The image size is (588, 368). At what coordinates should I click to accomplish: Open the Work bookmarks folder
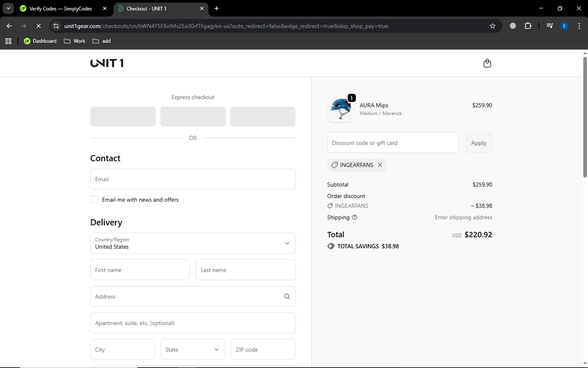click(74, 41)
